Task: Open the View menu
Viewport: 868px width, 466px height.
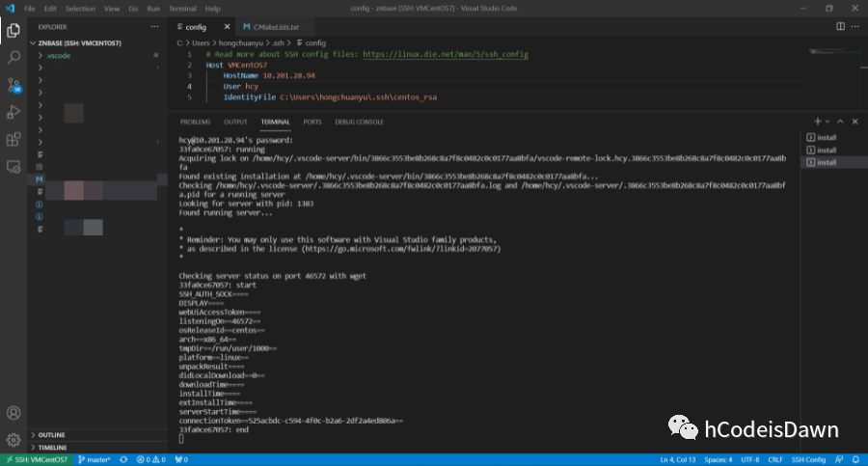Action: coord(112,9)
